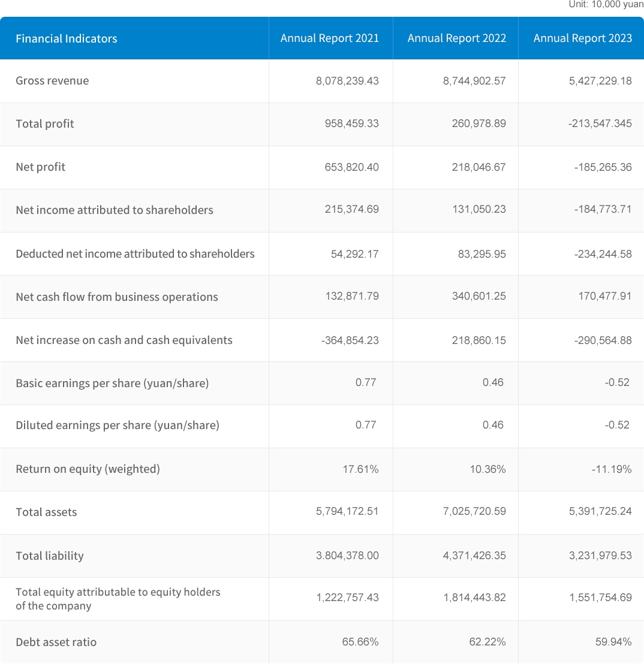This screenshot has width=644, height=664.
Task: Click the Basic earnings per share label
Action: point(112,384)
